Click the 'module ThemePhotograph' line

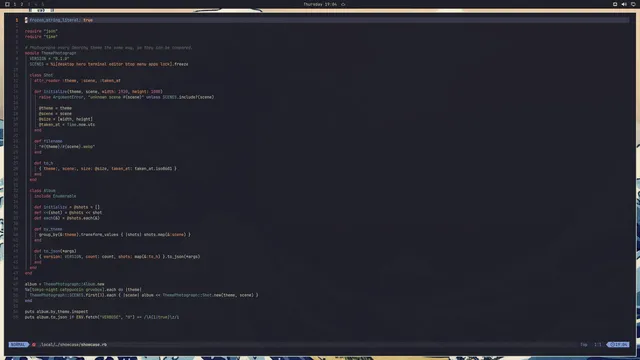[x=51, y=53]
